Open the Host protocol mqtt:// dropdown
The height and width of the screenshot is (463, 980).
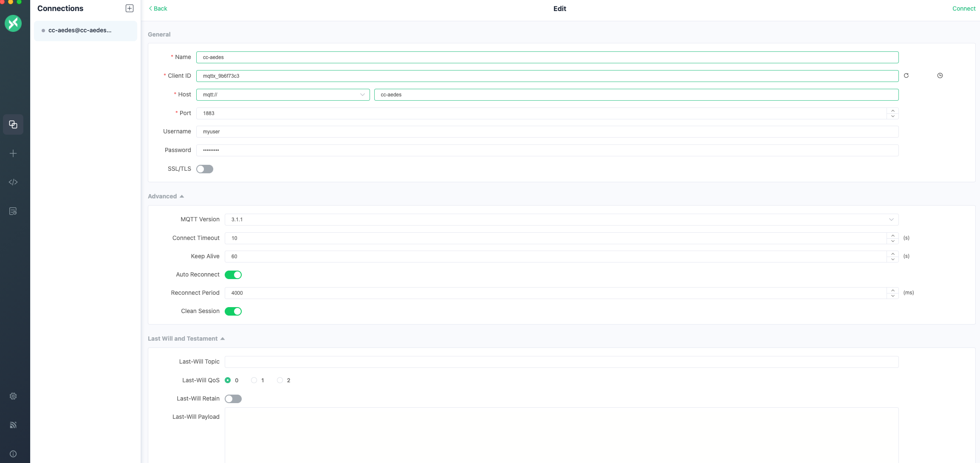click(283, 95)
